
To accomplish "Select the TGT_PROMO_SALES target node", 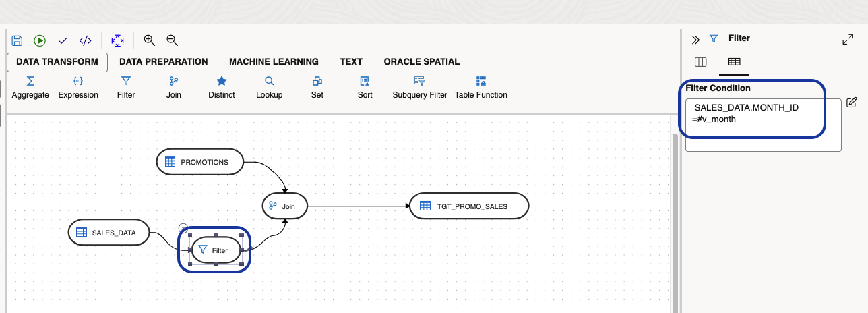I will point(469,206).
